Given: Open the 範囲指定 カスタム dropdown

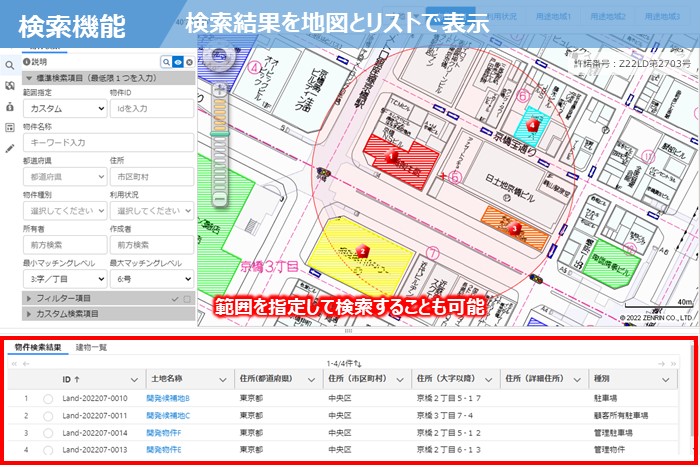Looking at the screenshot, I should 64,107.
